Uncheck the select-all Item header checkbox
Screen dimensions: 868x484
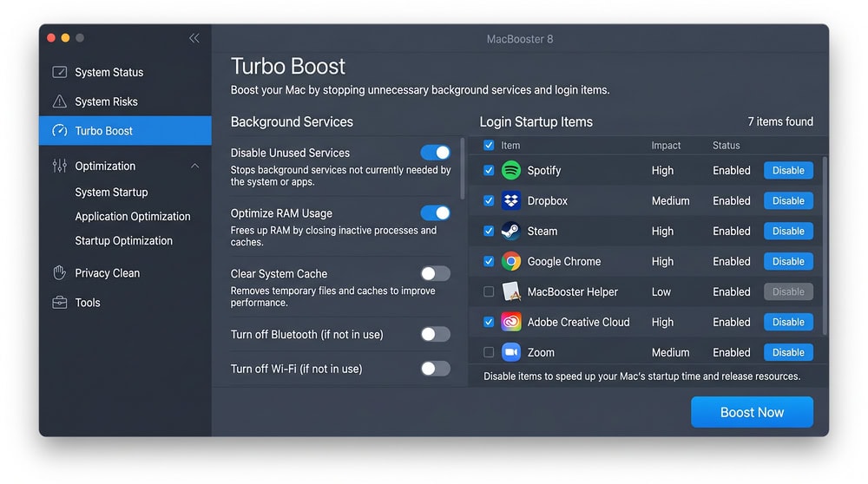click(x=488, y=145)
